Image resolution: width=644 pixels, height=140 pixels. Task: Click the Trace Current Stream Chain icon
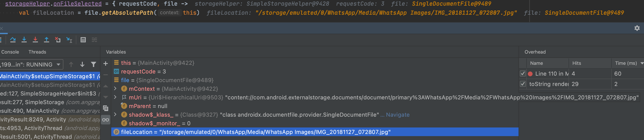click(94, 40)
